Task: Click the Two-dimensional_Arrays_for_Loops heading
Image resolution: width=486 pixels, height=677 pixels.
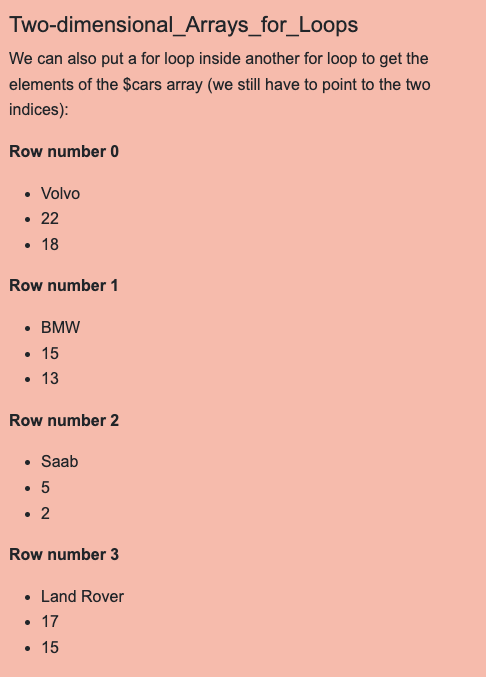Action: (183, 25)
